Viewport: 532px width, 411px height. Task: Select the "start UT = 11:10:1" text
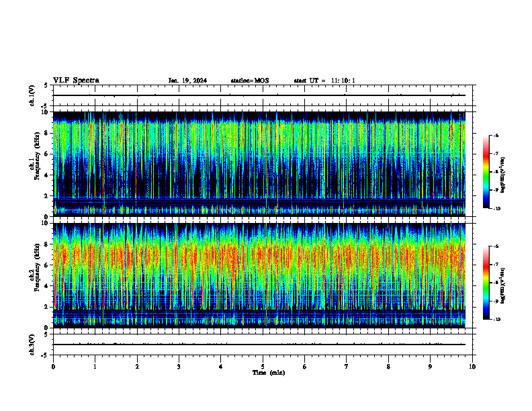pos(324,81)
